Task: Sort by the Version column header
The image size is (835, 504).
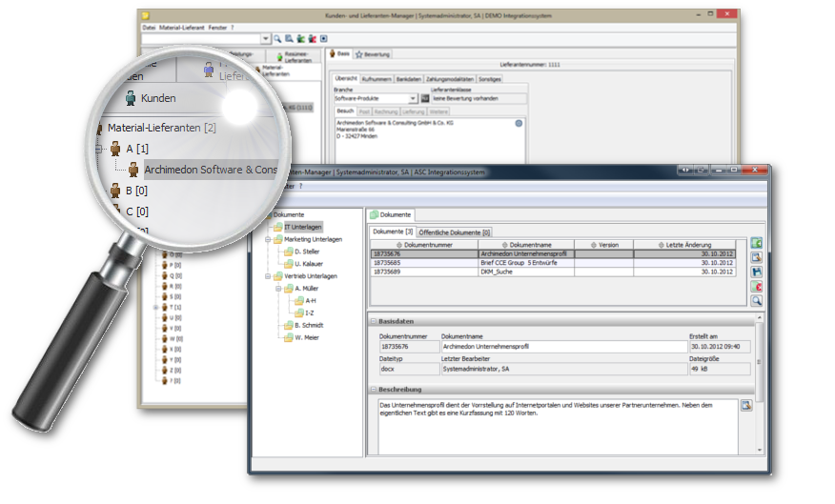Action: pos(604,245)
